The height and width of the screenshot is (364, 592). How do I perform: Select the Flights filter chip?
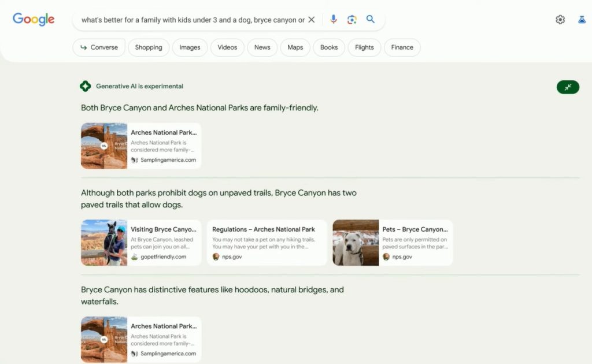(364, 47)
